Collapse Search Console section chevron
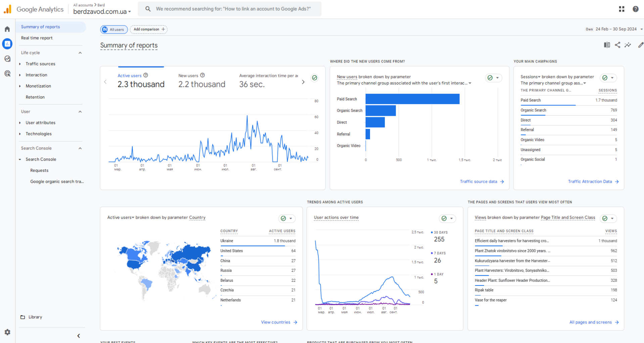 coord(80,148)
